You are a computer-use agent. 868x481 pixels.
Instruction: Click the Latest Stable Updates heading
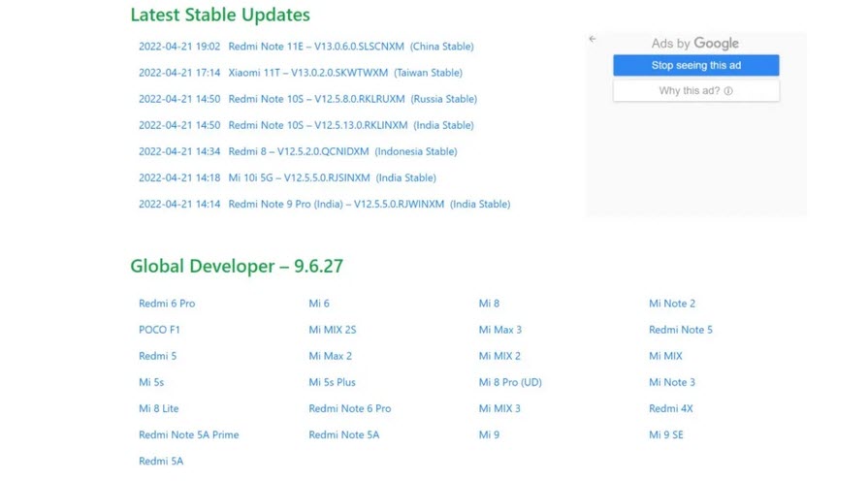[x=220, y=15]
